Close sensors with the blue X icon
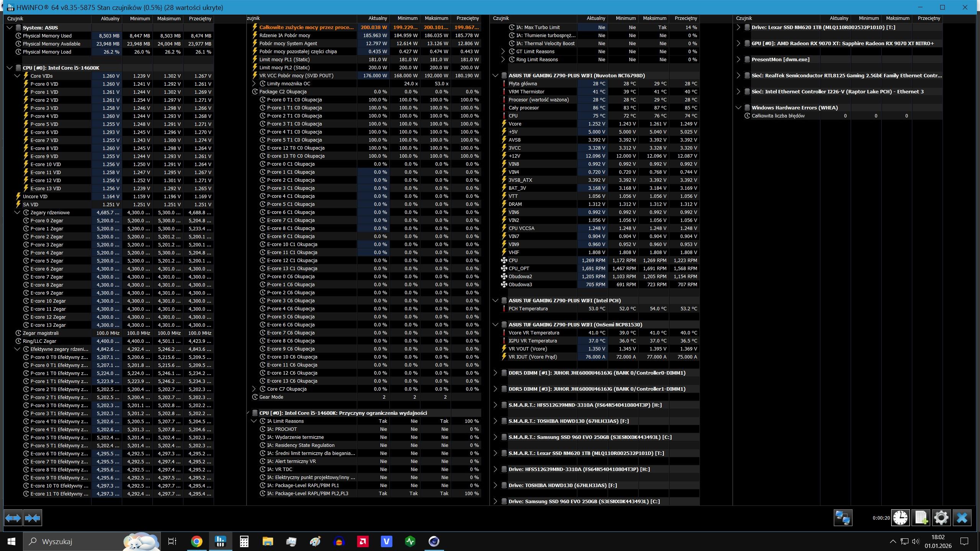Image resolution: width=980 pixels, height=551 pixels. coord(962,518)
